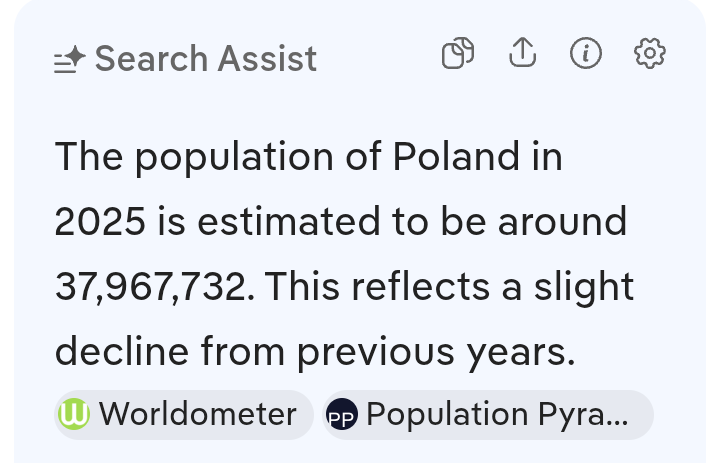Open Search Assist settings gear
The image size is (720, 463).
650,54
